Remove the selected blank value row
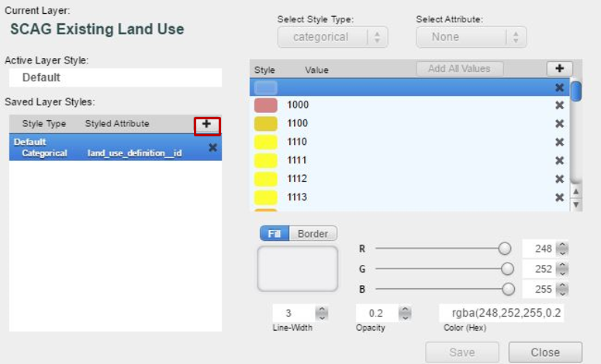 point(560,88)
